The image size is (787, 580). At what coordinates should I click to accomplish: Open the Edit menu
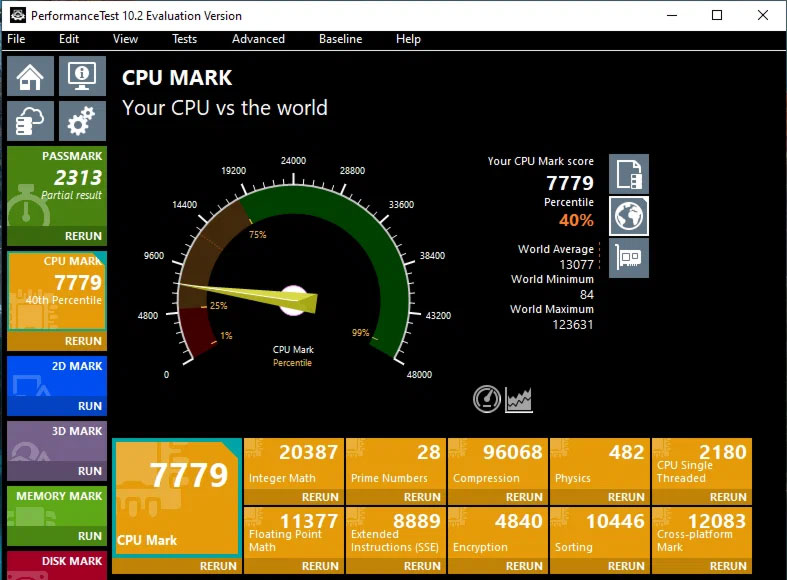click(69, 39)
